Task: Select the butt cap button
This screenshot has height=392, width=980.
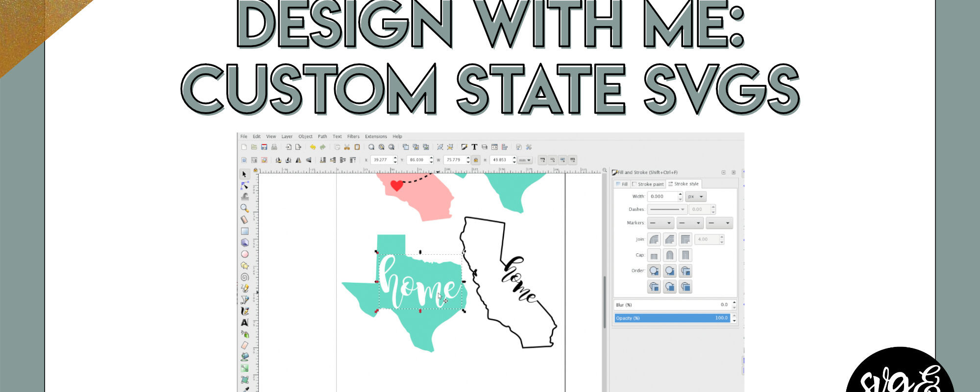Action: (x=654, y=255)
